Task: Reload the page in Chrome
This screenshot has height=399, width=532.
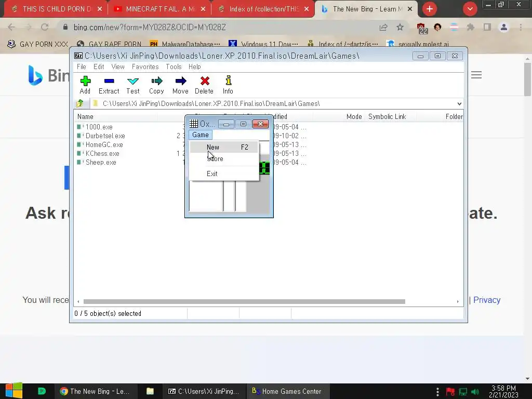Action: [45, 27]
